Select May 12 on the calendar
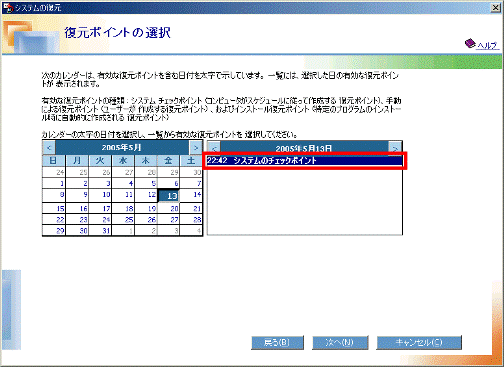The height and width of the screenshot is (367, 504). point(146,195)
